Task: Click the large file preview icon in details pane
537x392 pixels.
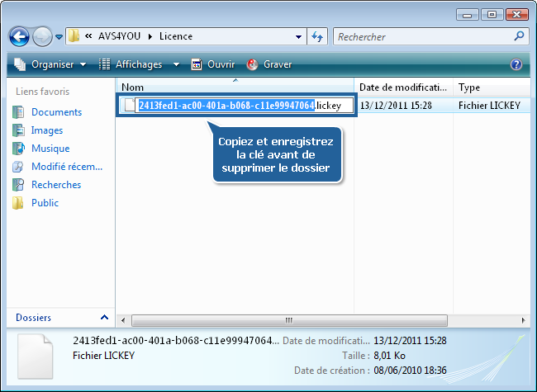Action: (36, 357)
